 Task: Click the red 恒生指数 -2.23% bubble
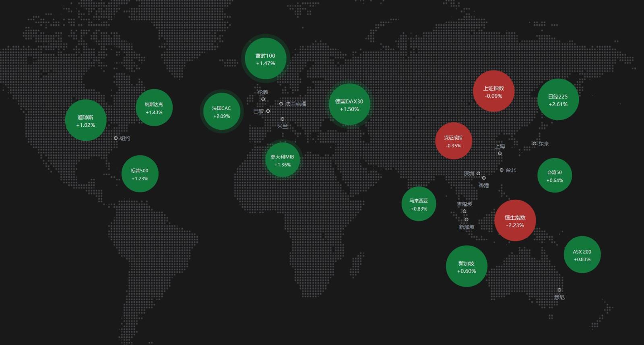coord(515,221)
